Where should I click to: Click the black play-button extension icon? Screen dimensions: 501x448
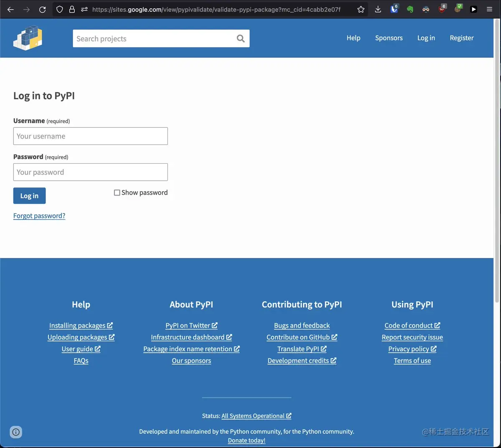tap(473, 9)
